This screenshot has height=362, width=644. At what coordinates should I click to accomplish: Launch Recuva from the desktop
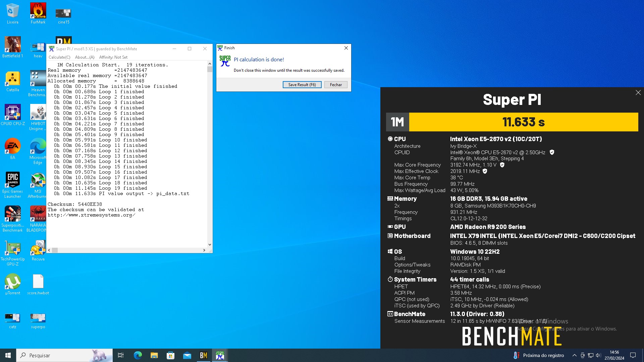pyautogui.click(x=38, y=250)
